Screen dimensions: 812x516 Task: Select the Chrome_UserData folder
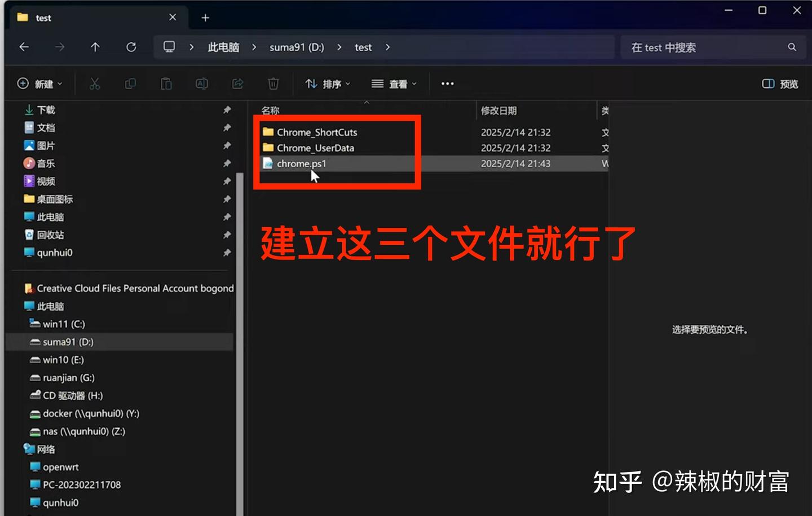(x=315, y=148)
